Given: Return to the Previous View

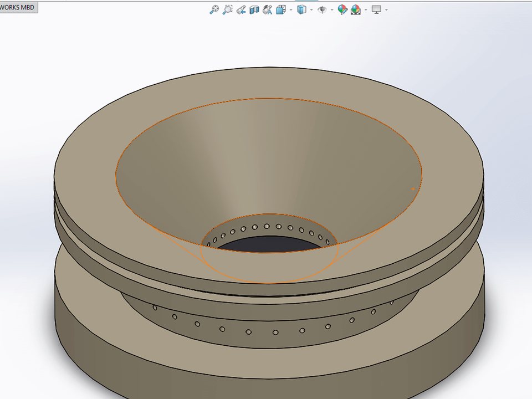Looking at the screenshot, I should click(241, 9).
